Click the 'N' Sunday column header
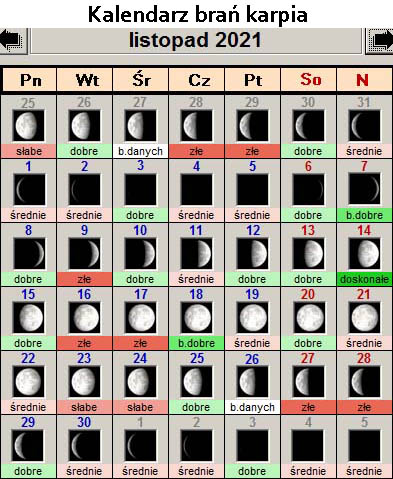 tap(363, 80)
